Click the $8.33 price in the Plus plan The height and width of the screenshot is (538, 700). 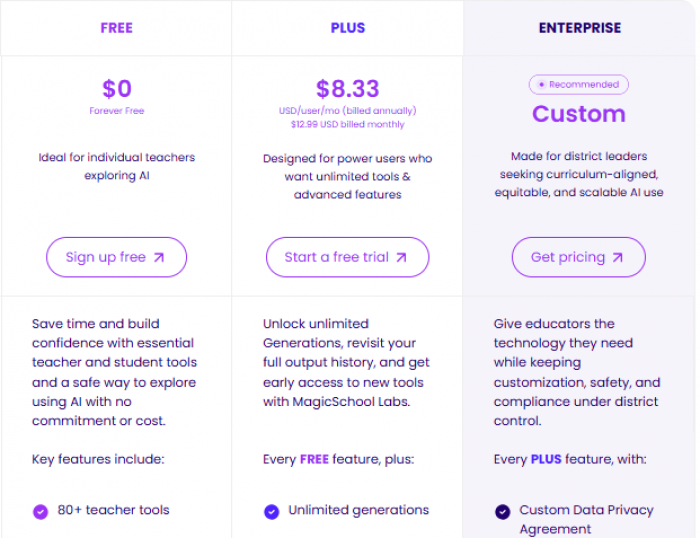[x=348, y=88]
